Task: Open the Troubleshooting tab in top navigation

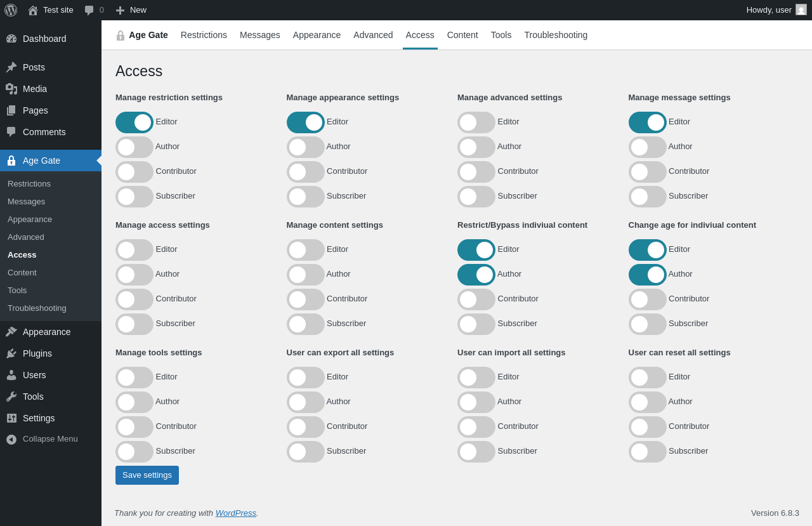Action: 556,35
